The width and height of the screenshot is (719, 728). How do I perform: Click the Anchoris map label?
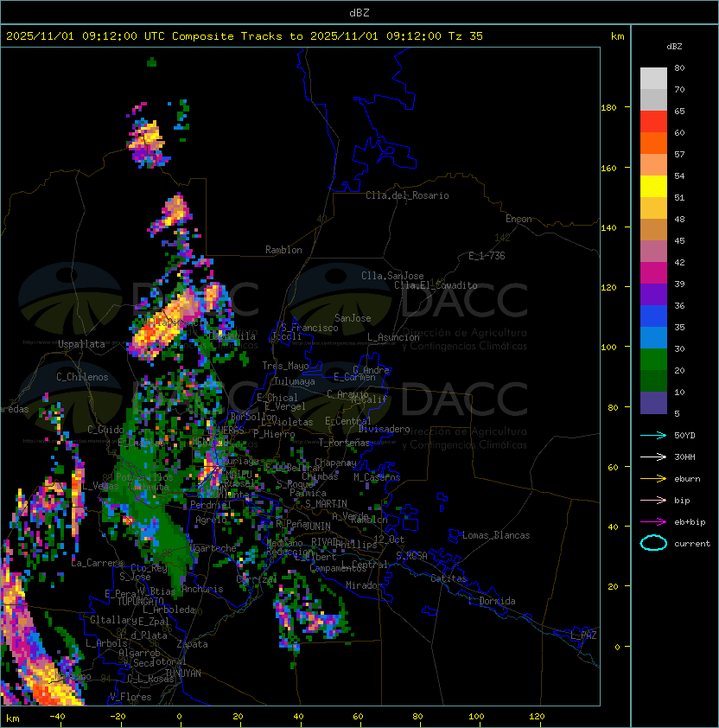pos(202,589)
